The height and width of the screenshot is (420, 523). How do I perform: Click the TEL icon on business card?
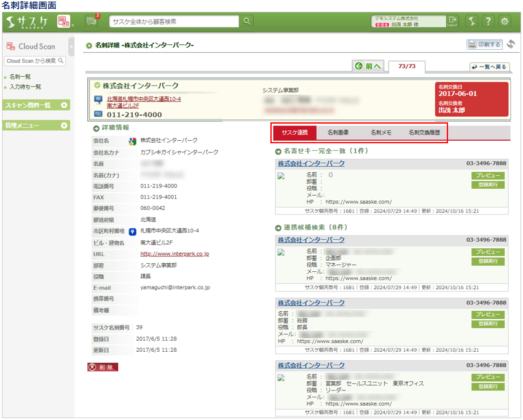[x=98, y=114]
